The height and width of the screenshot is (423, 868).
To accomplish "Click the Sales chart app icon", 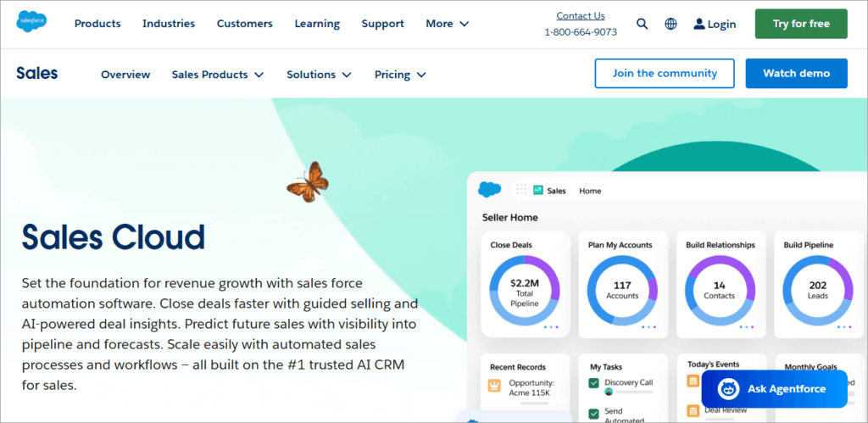I will click(x=537, y=191).
